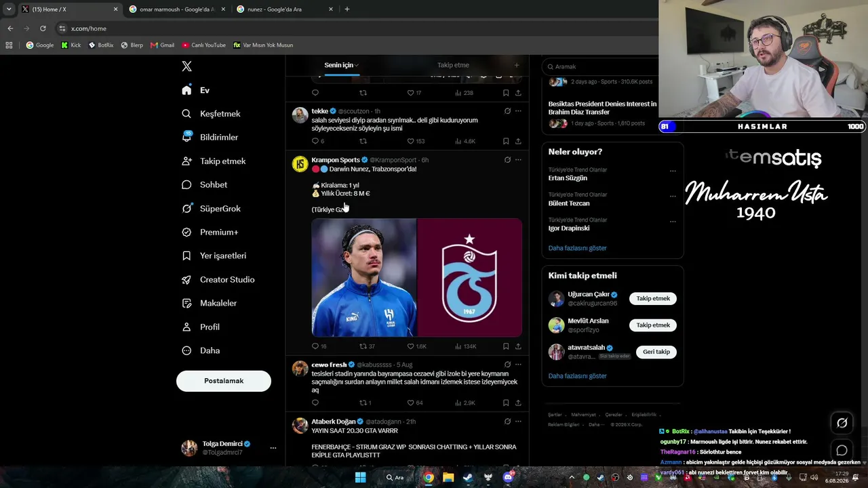868x488 pixels.
Task: Show more suggestions under Kimi takip etmeli
Action: point(578,376)
